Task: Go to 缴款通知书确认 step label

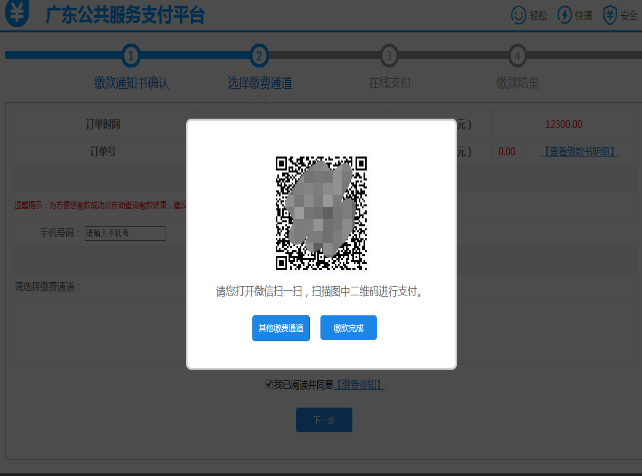Action: (x=131, y=82)
